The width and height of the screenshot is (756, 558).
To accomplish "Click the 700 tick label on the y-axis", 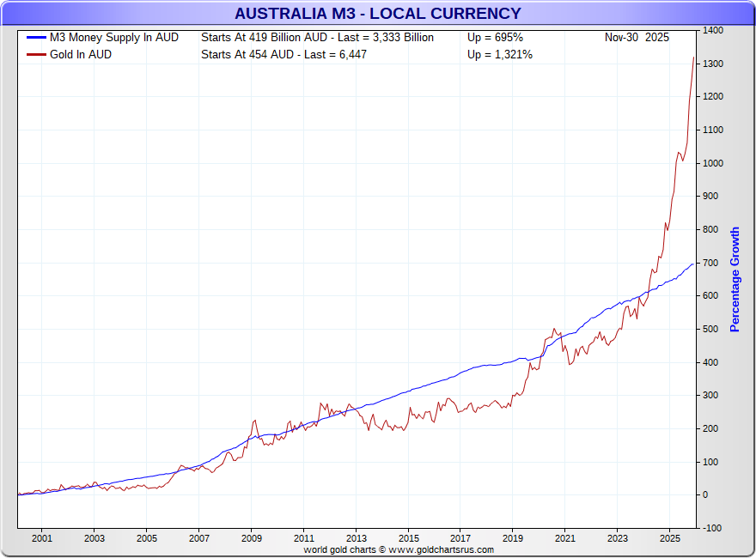I will (x=712, y=263).
